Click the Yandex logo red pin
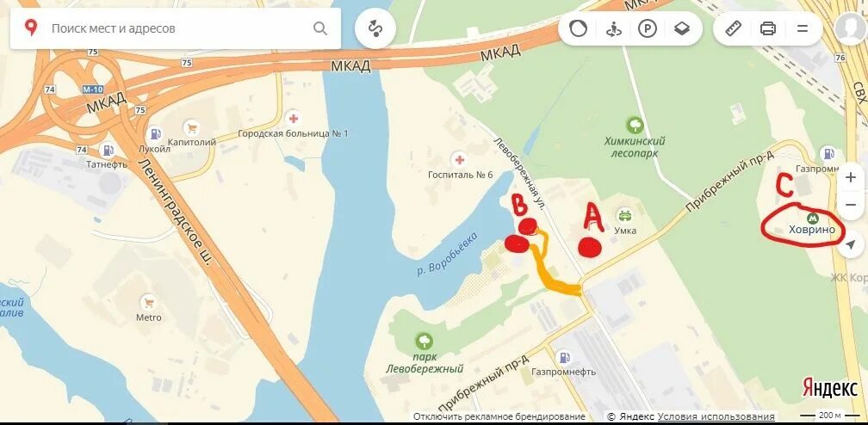 point(32,28)
